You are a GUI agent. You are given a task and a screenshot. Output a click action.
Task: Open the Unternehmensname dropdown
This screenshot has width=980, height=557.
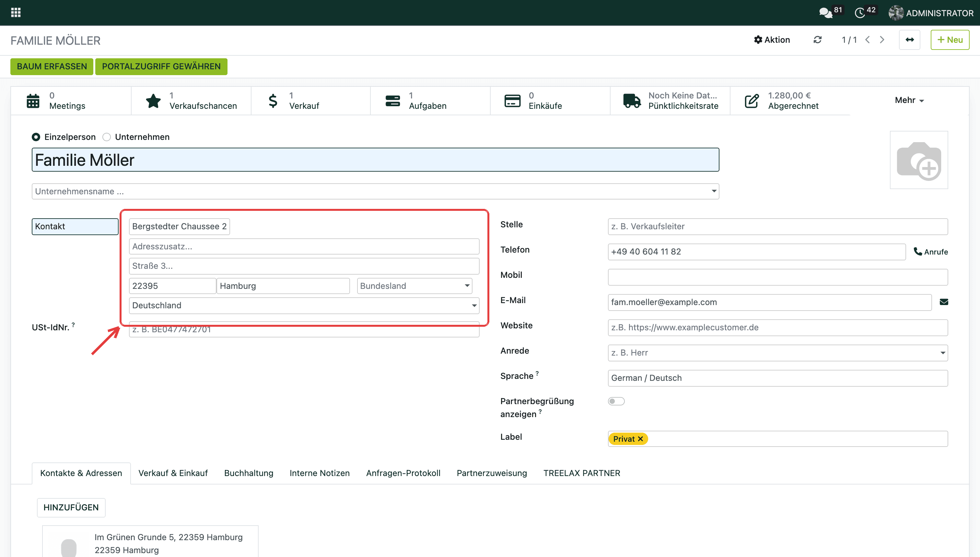point(375,191)
